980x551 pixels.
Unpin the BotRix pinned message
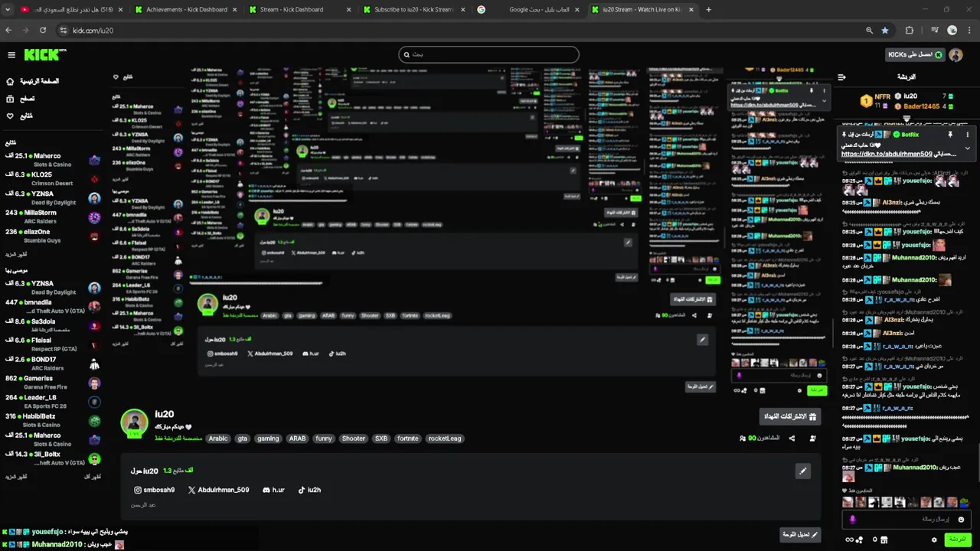tap(950, 135)
